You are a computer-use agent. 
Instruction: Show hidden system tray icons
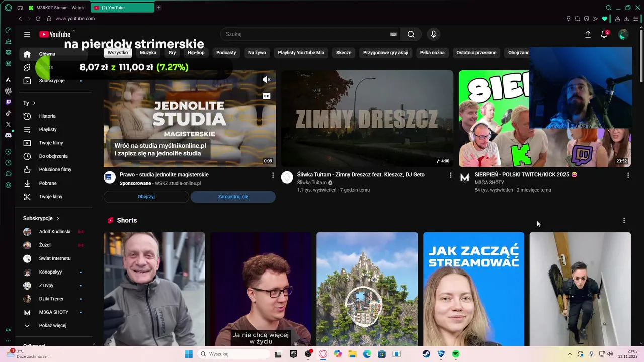(570, 354)
